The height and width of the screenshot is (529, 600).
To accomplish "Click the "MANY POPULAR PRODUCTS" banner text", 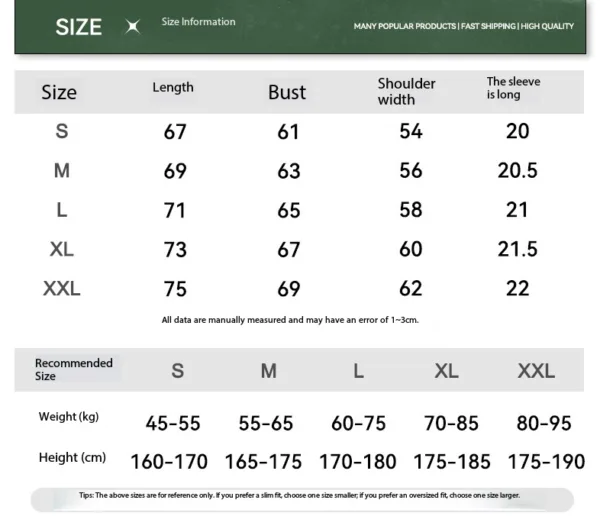I will [405, 26].
